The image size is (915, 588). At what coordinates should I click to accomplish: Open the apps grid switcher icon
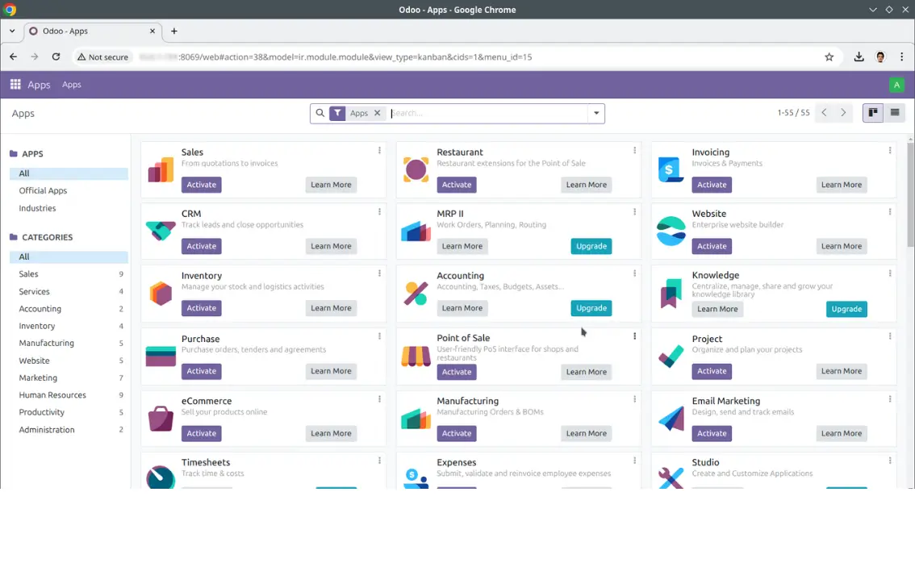(x=15, y=85)
